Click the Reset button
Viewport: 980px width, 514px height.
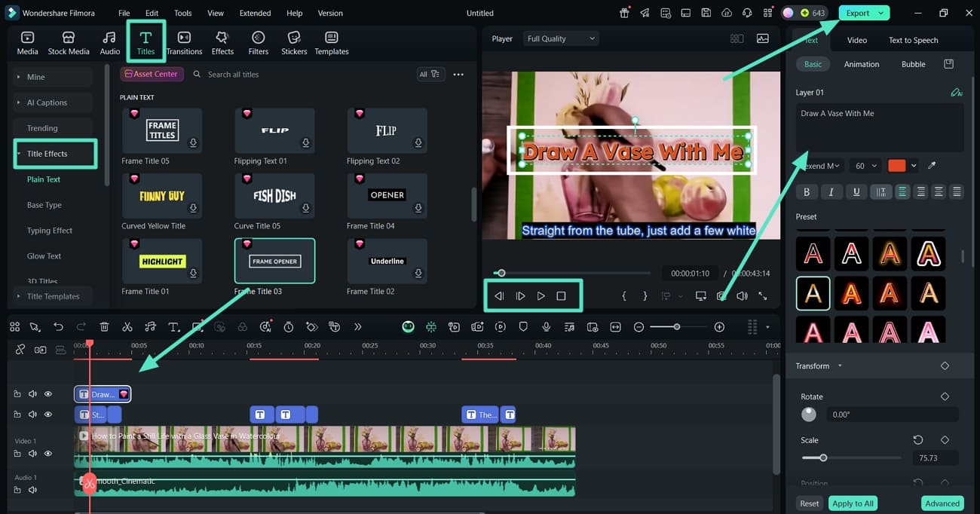click(x=810, y=503)
